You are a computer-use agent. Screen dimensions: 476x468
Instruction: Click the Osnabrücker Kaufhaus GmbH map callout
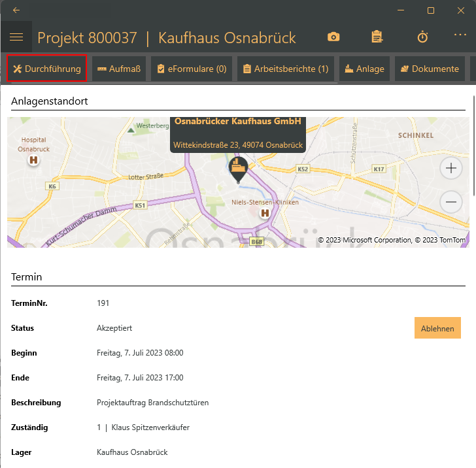tap(238, 135)
